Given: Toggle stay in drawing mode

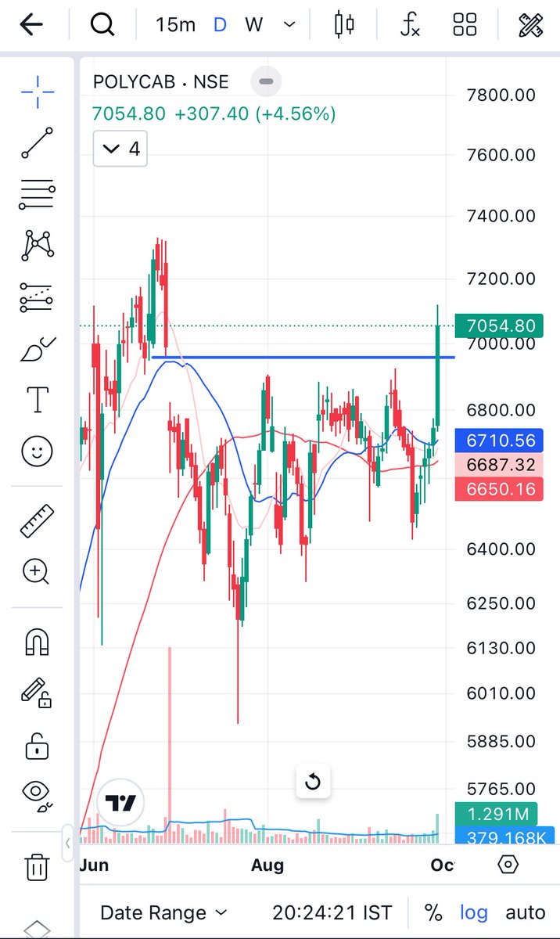Looking at the screenshot, I should [38, 693].
